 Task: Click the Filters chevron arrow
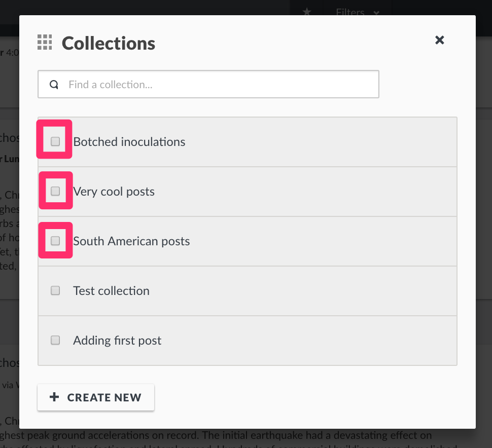pos(376,13)
